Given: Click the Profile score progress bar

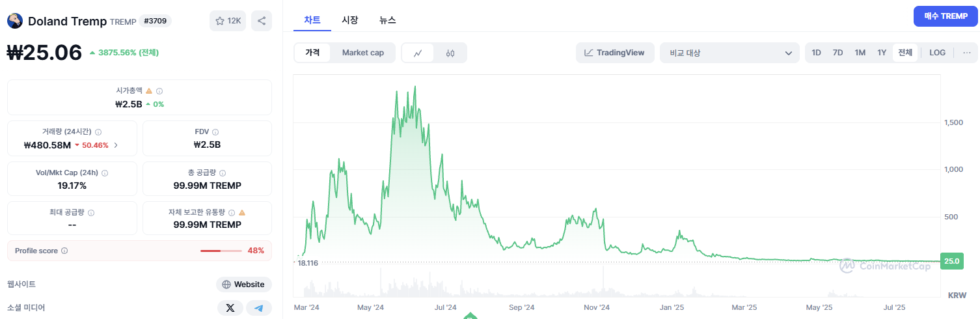Looking at the screenshot, I should (x=221, y=251).
